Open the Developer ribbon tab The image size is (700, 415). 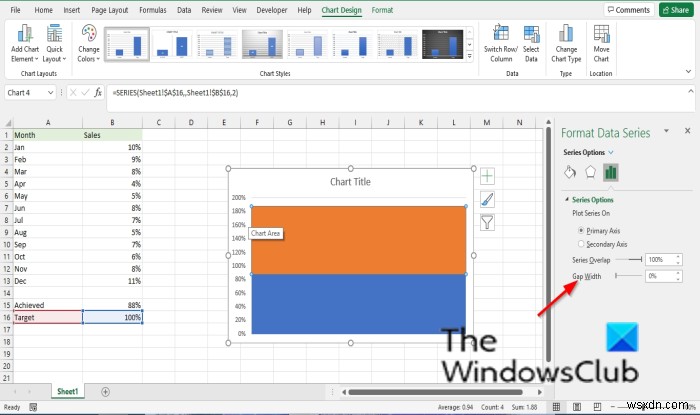coord(271,10)
